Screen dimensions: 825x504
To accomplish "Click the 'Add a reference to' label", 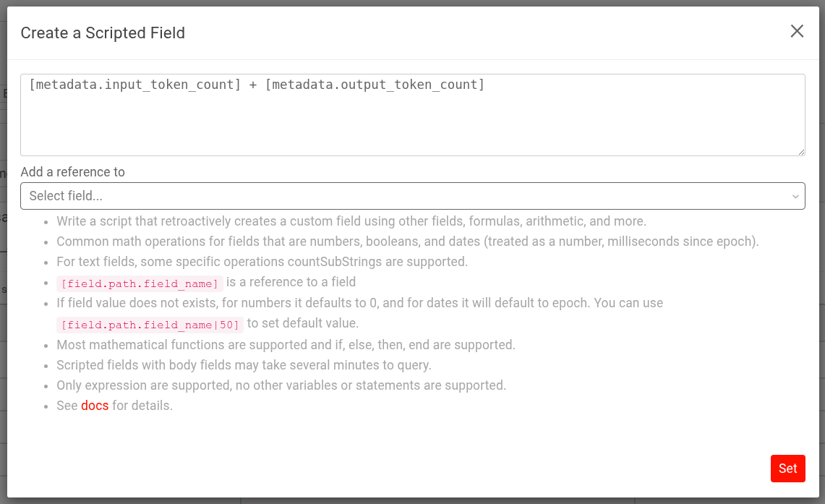I will tap(72, 172).
